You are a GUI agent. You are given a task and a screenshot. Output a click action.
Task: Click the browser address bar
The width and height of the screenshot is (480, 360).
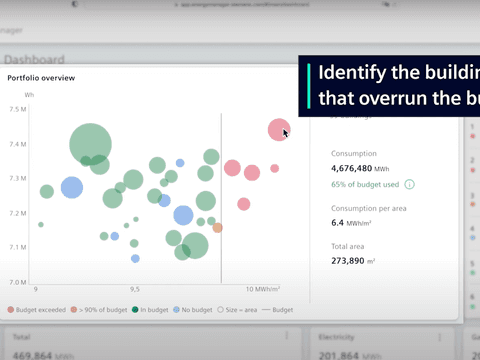pos(242,4)
